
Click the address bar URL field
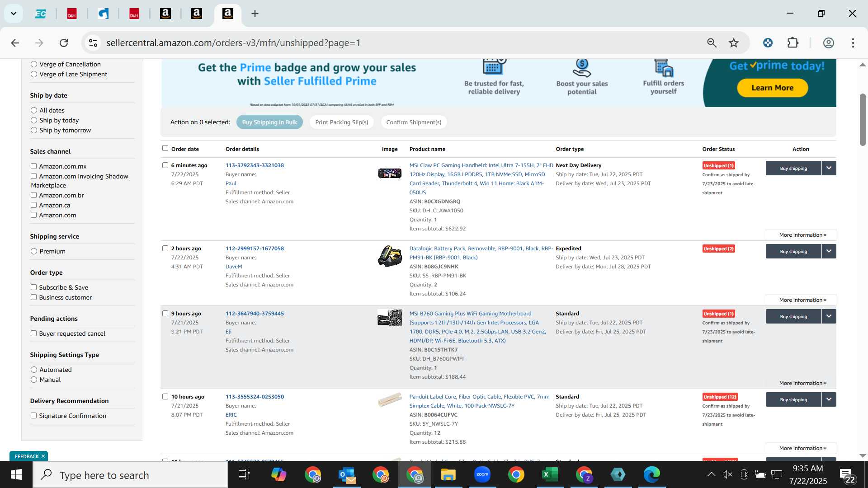[398, 43]
